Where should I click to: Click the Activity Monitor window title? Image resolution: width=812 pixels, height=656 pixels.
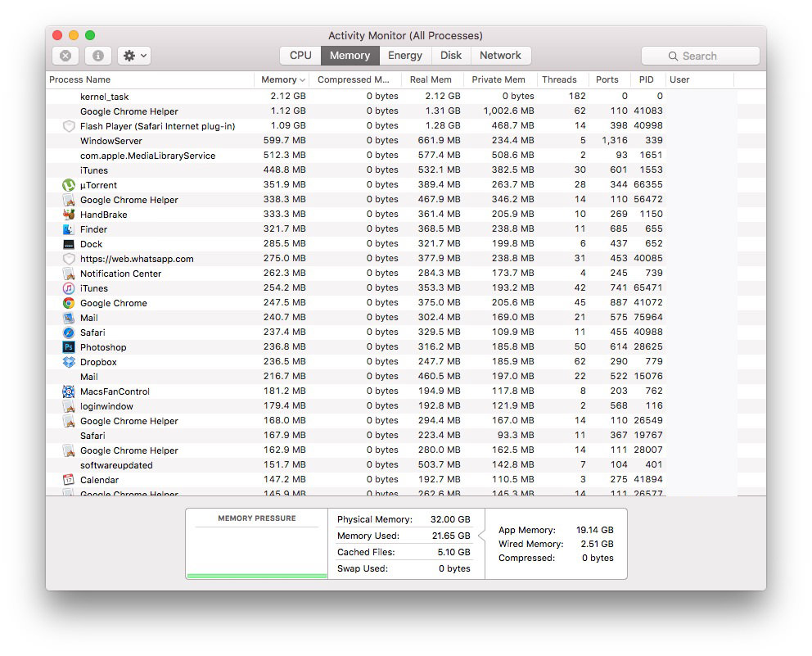point(405,36)
